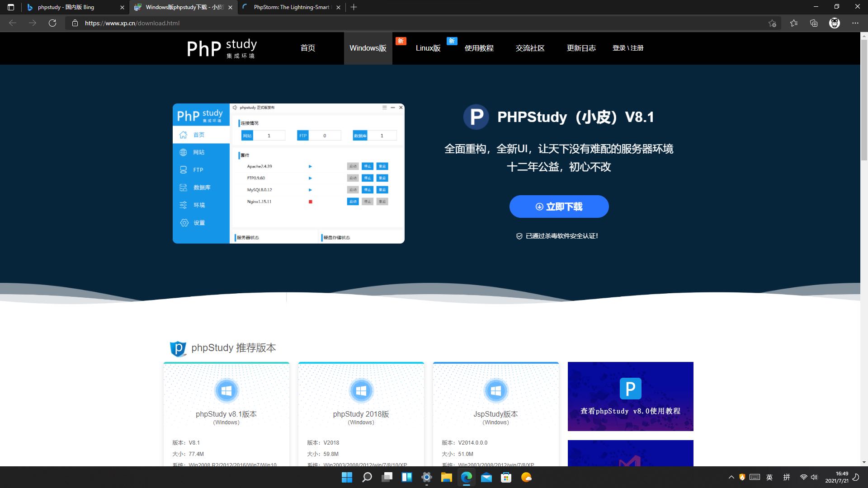Screen dimensions: 868x488
Task: Switch to the PhpStorm browser tab
Action: [292, 7]
